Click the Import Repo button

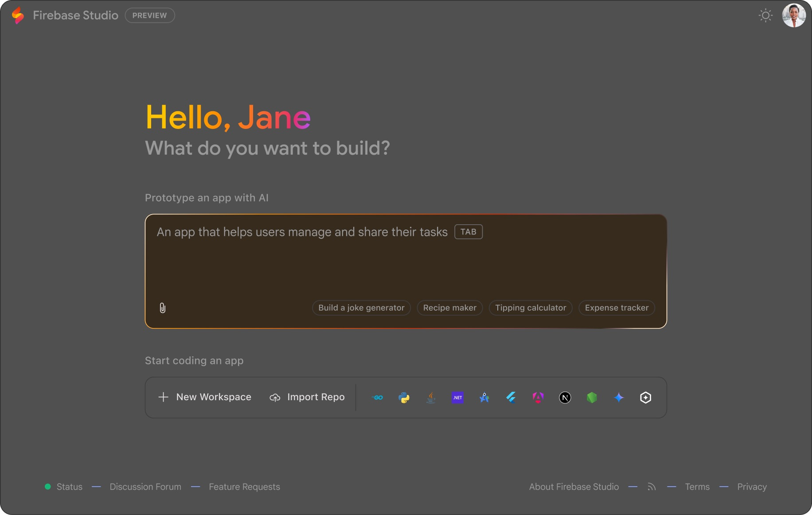pos(307,397)
